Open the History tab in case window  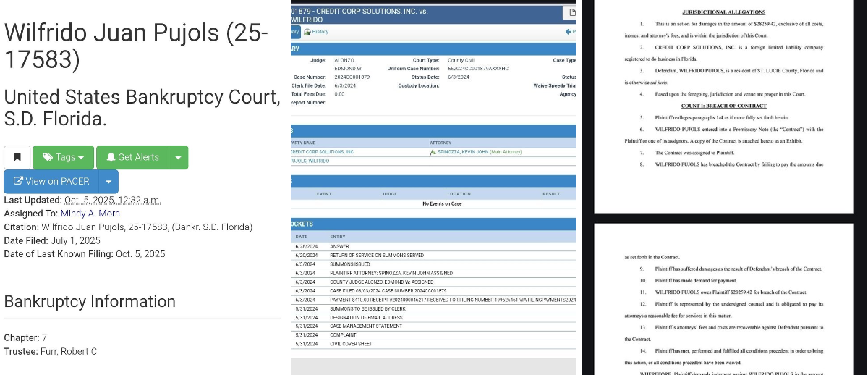coord(316,32)
